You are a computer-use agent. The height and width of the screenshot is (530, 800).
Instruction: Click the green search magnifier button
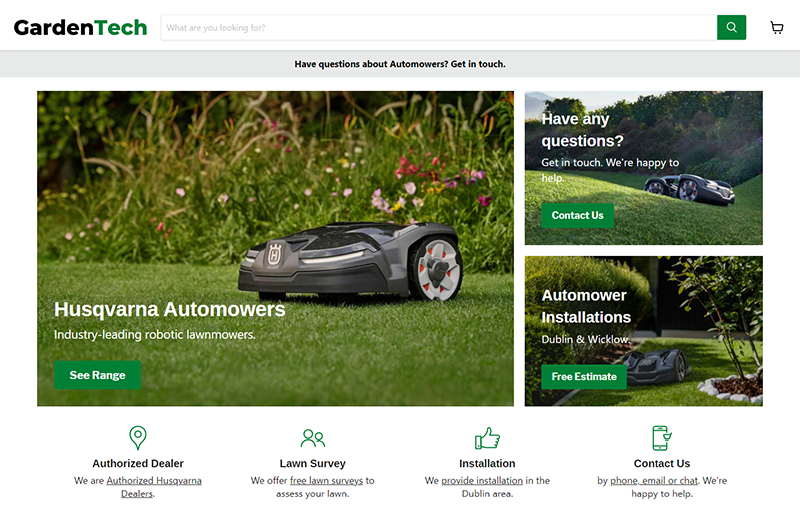(731, 28)
